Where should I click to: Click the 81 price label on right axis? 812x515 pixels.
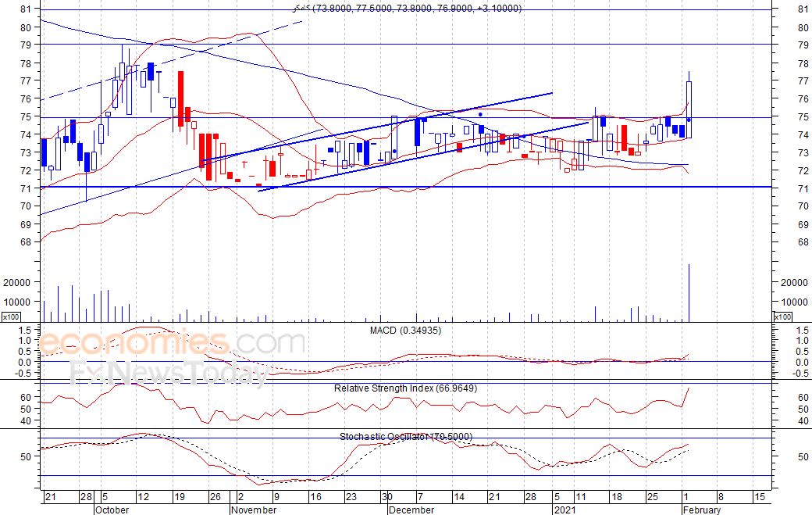[803, 9]
